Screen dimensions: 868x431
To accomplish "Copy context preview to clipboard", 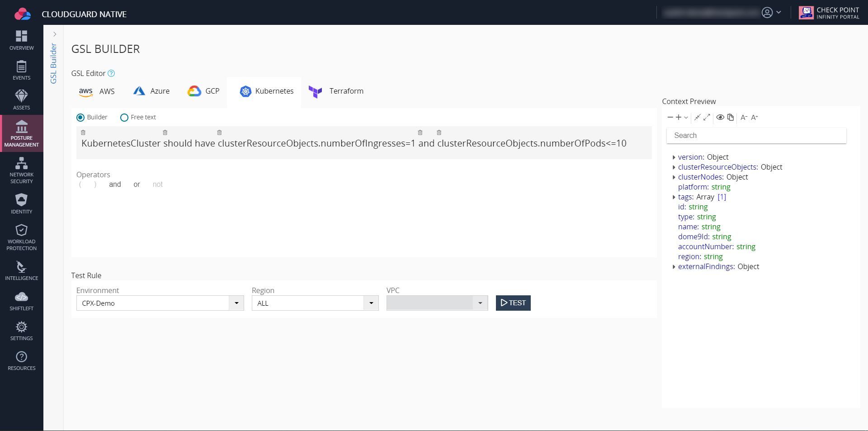I will point(730,117).
